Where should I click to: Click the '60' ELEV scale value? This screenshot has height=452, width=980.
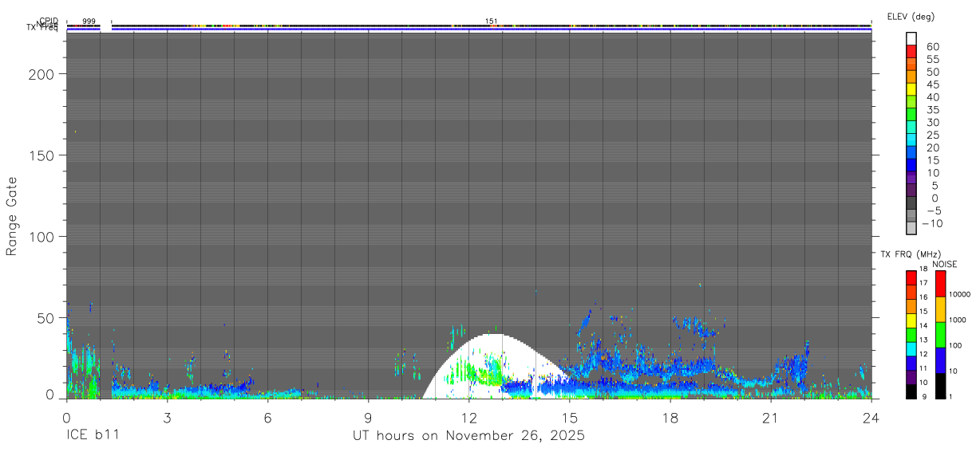(934, 46)
